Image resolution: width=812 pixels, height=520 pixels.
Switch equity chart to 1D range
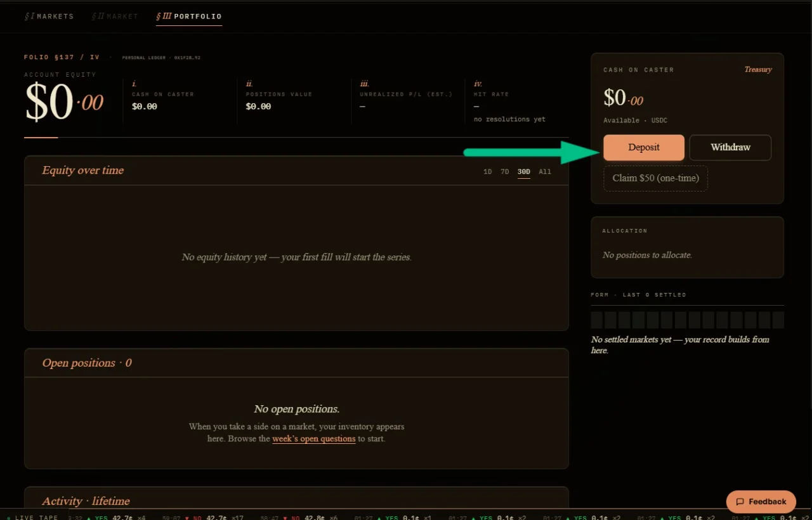coord(487,172)
